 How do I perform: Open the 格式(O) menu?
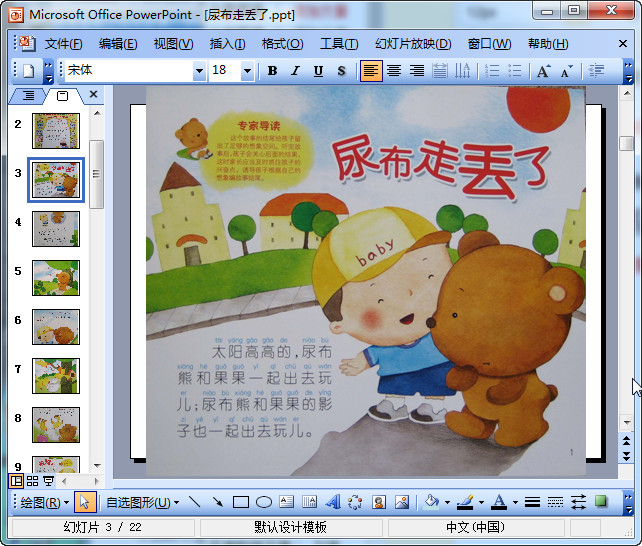coord(283,44)
